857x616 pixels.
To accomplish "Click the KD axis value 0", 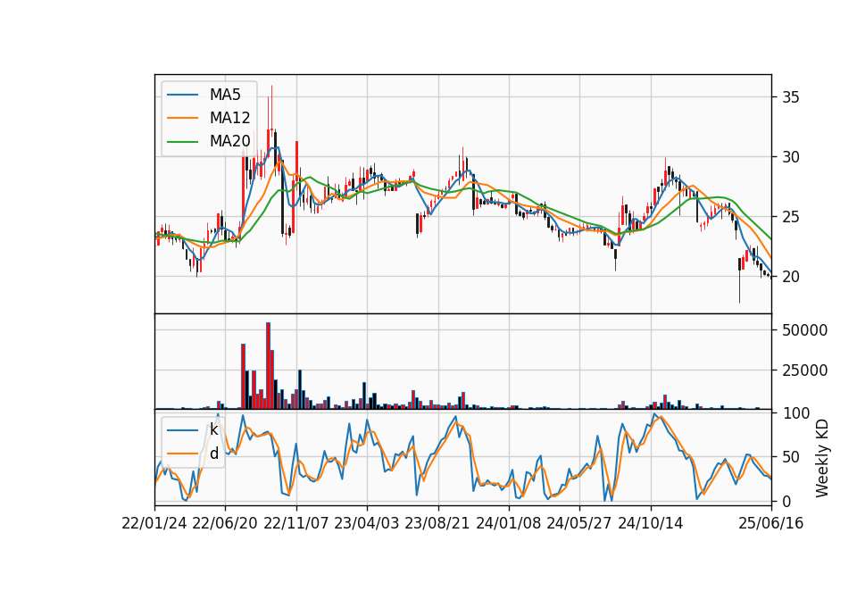I will (787, 501).
